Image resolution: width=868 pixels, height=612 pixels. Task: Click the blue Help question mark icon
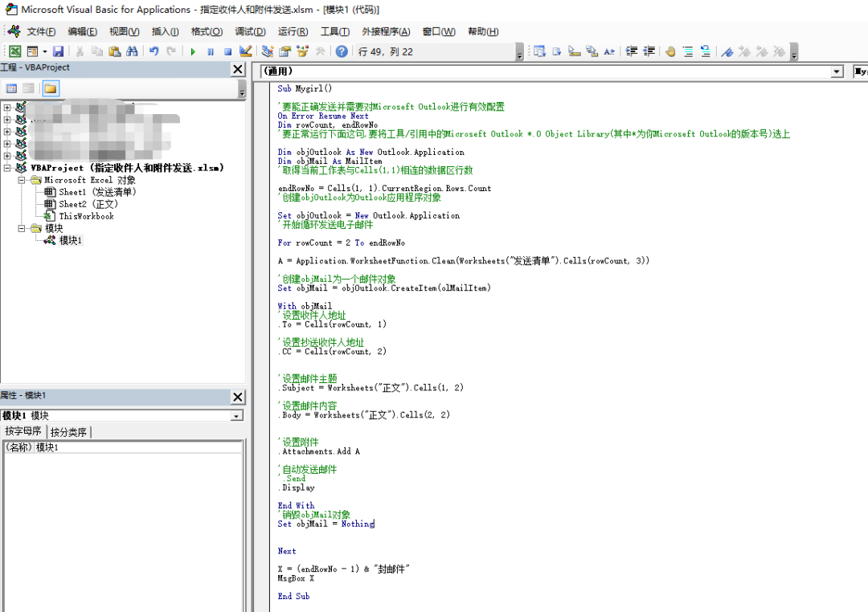(342, 51)
